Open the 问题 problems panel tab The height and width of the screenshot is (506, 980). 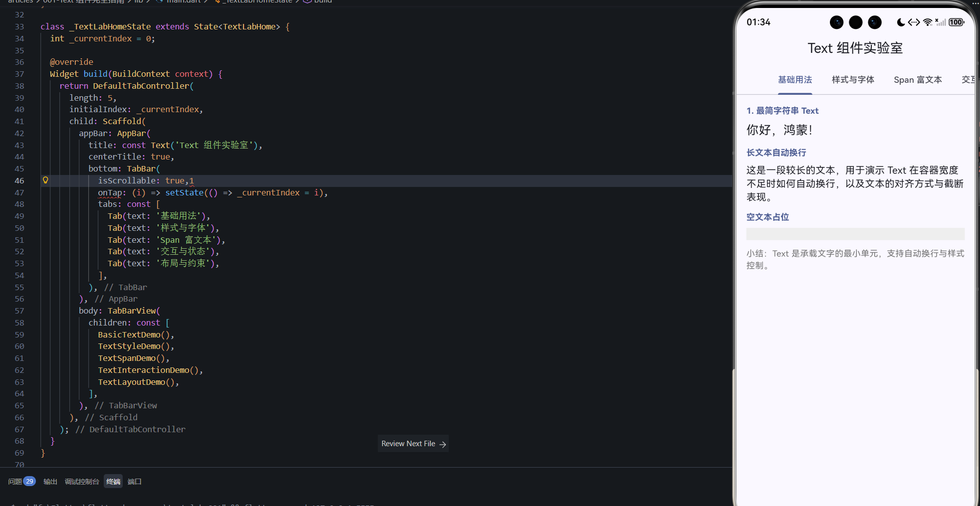(21, 482)
